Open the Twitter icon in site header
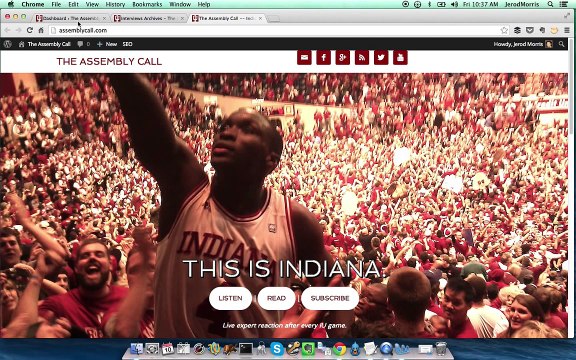The height and width of the screenshot is (360, 576). pyautogui.click(x=381, y=58)
